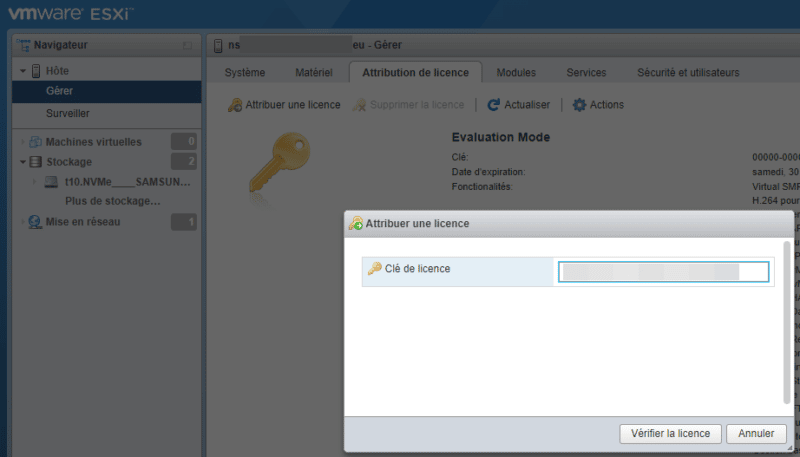Click the Fonctionalités label
800x457 pixels.
[482, 187]
